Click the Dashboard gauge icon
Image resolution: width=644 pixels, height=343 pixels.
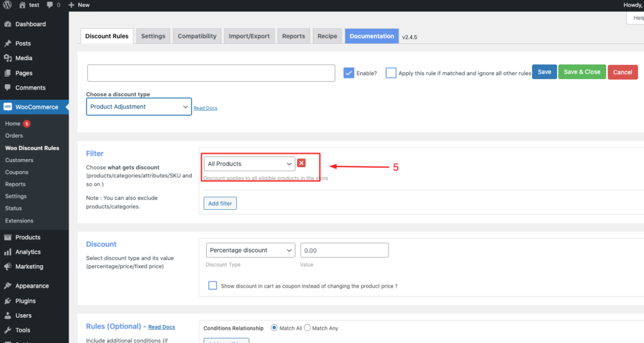pyautogui.click(x=8, y=24)
